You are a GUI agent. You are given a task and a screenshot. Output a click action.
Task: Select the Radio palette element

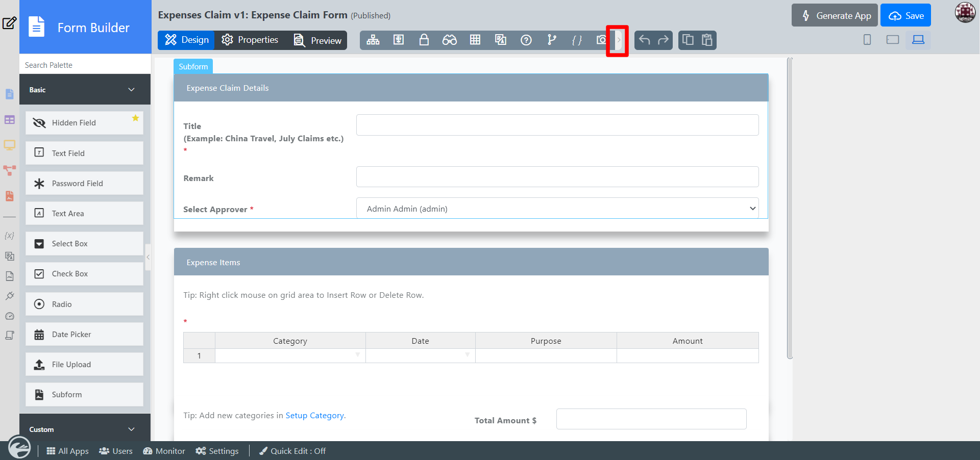84,304
